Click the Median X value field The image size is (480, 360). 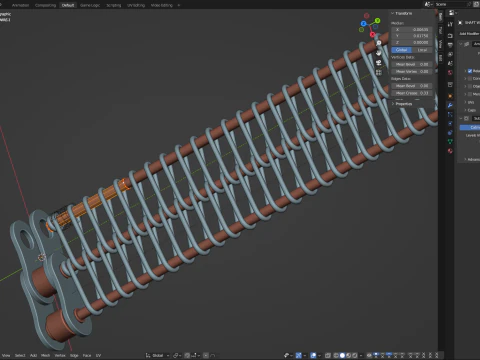click(x=412, y=30)
